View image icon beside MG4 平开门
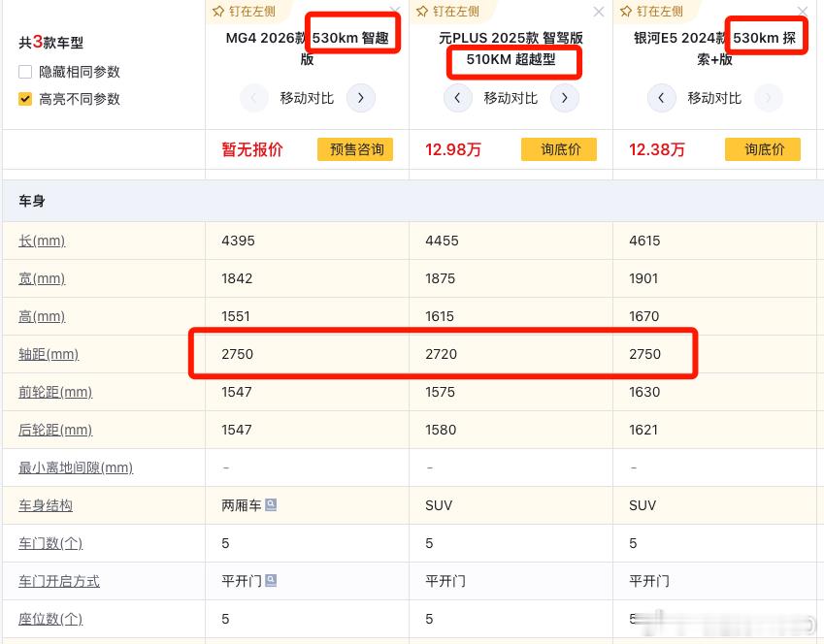Viewport: 824px width, 644px height. tap(271, 580)
